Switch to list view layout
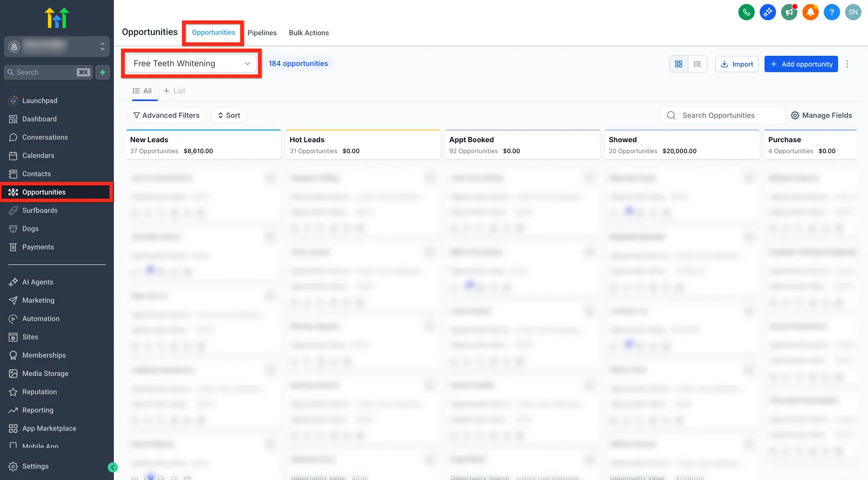Screen dimensions: 868x480 pos(697,64)
